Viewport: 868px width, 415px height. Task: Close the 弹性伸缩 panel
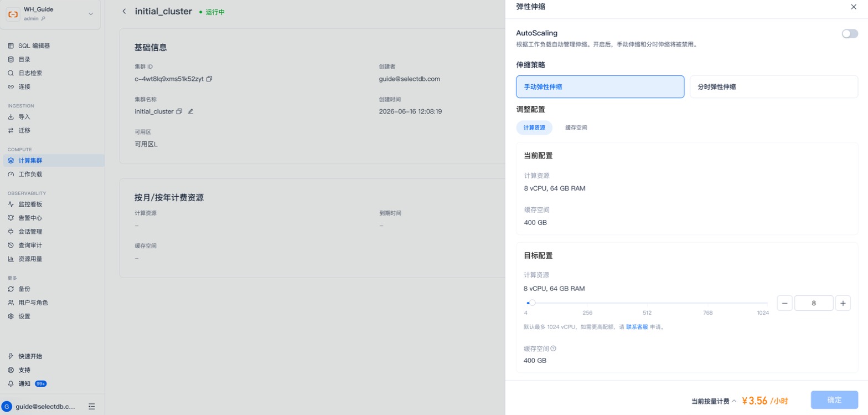[853, 7]
